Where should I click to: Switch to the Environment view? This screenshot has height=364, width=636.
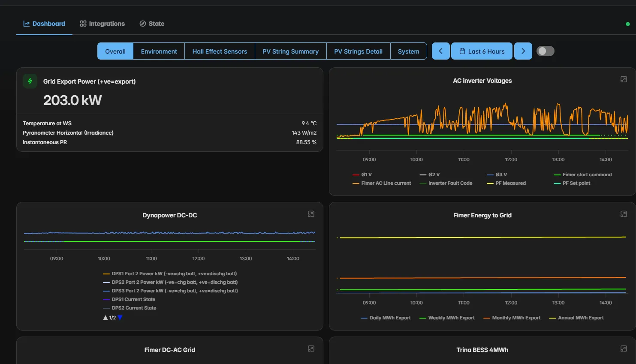tap(159, 51)
